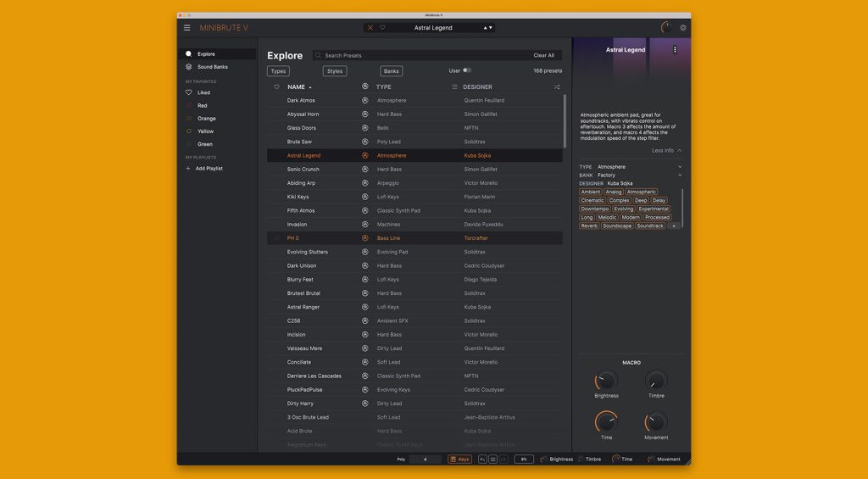
Task: Open the Explore section
Action: click(x=218, y=53)
